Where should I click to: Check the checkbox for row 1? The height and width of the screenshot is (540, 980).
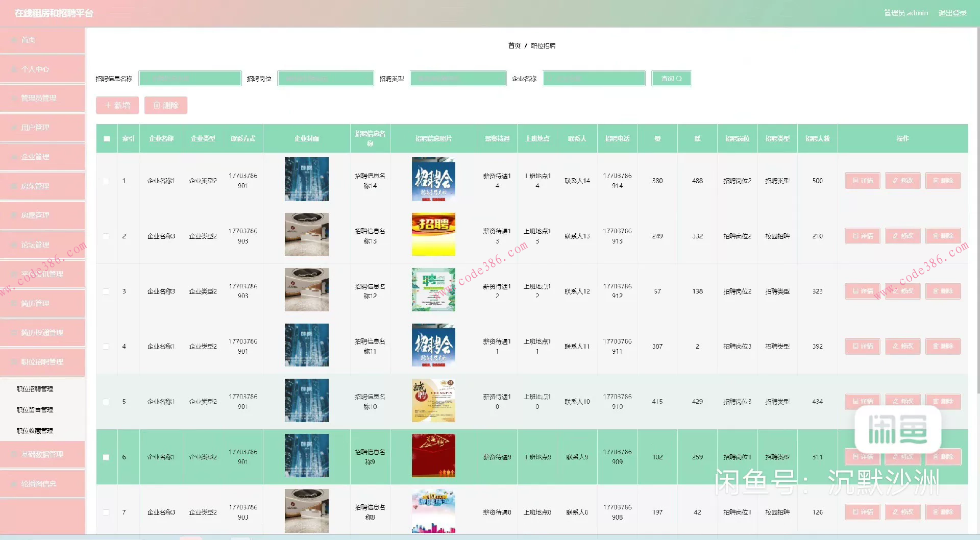[x=106, y=181]
